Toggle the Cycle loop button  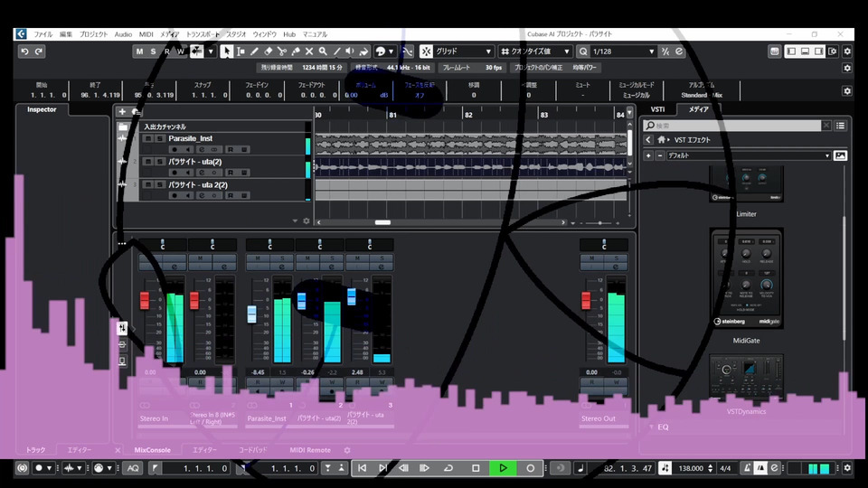coord(448,468)
